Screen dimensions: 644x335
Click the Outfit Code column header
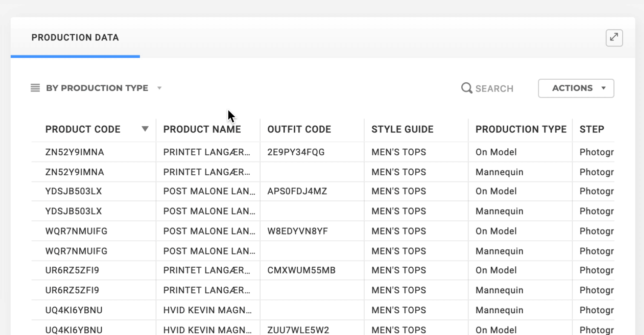(x=299, y=130)
